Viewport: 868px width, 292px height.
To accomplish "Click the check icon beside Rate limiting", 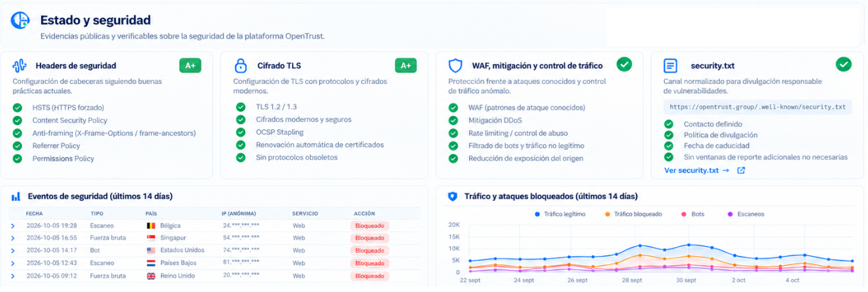I will (453, 133).
